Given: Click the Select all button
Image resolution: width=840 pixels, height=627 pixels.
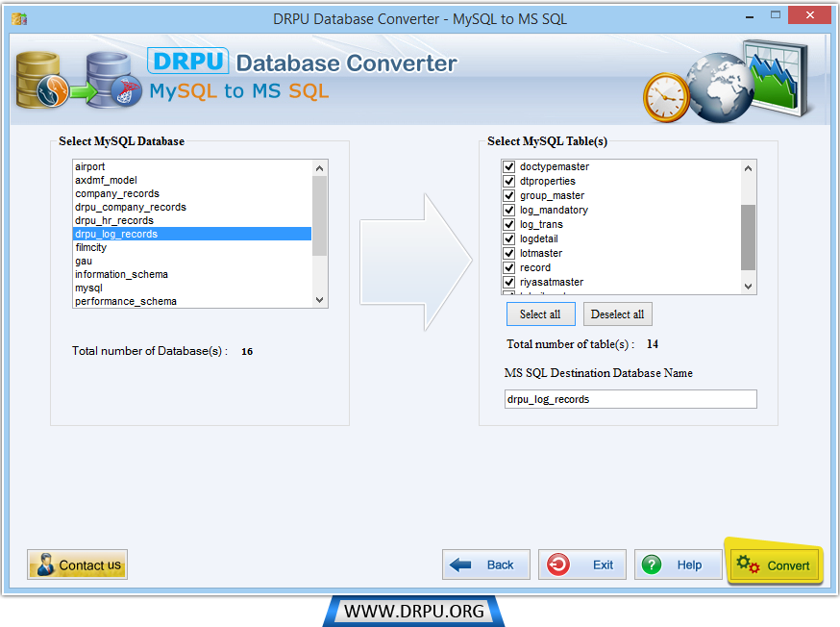Looking at the screenshot, I should (x=540, y=314).
